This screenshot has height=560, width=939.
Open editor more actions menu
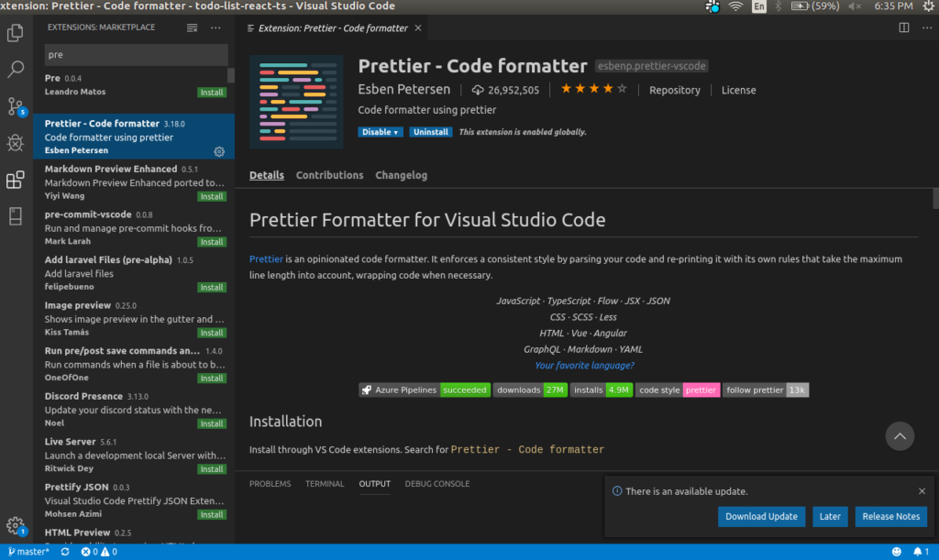(926, 27)
